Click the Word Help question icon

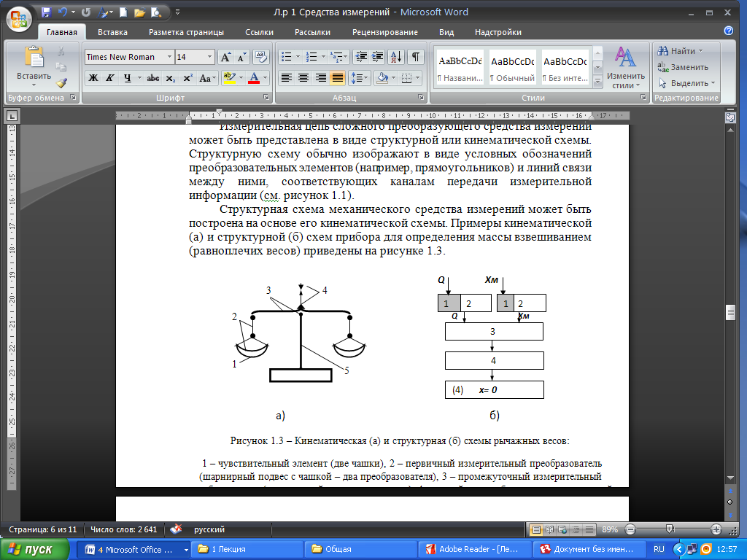[729, 31]
